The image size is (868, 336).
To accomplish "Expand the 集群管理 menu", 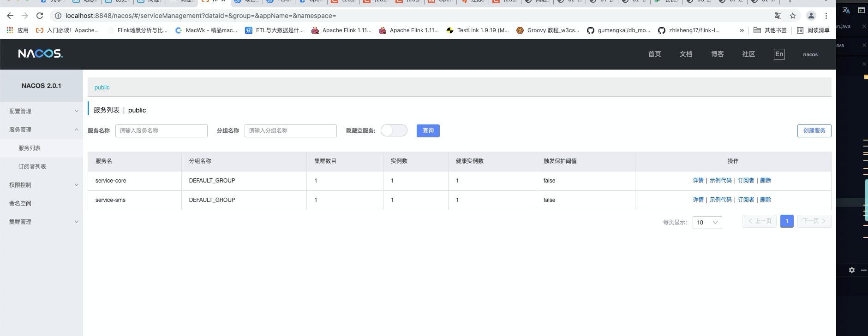I will click(x=42, y=222).
